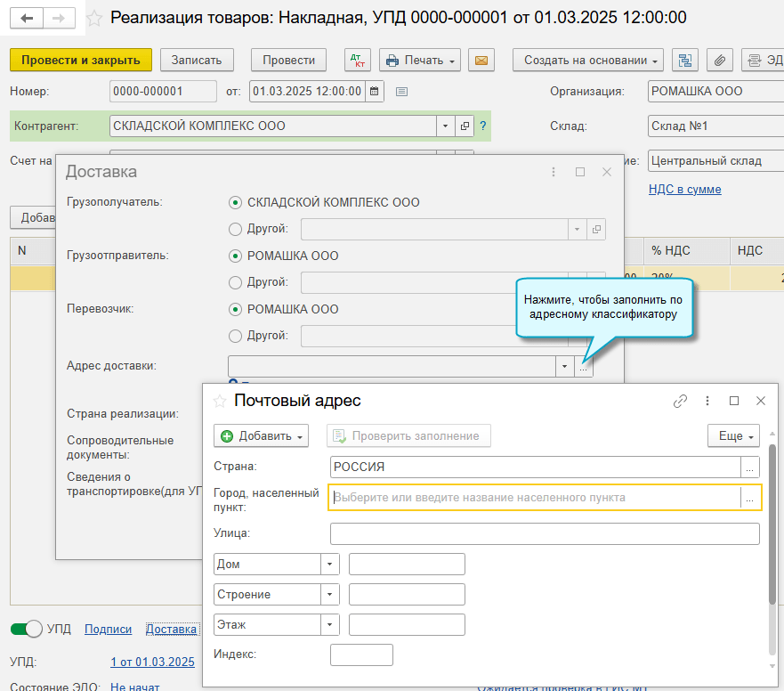Click the back navigation arrow
784x691 pixels.
point(27,18)
